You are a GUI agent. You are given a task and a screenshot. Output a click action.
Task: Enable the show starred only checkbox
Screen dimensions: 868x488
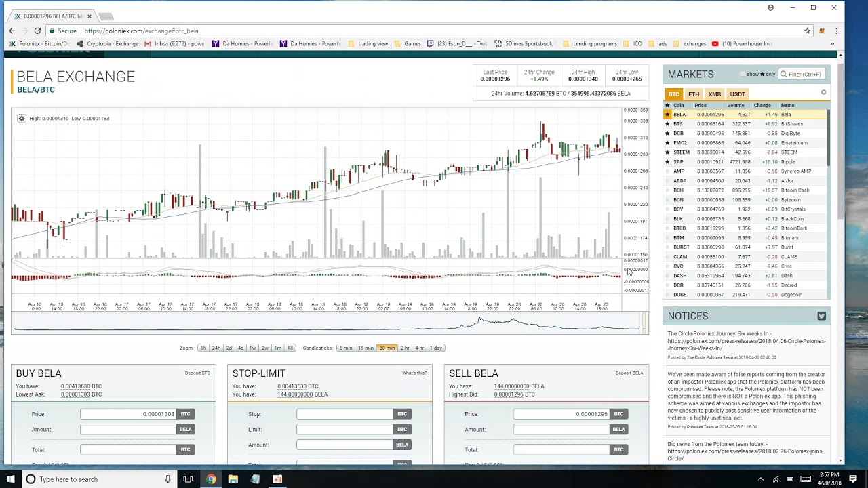[743, 74]
